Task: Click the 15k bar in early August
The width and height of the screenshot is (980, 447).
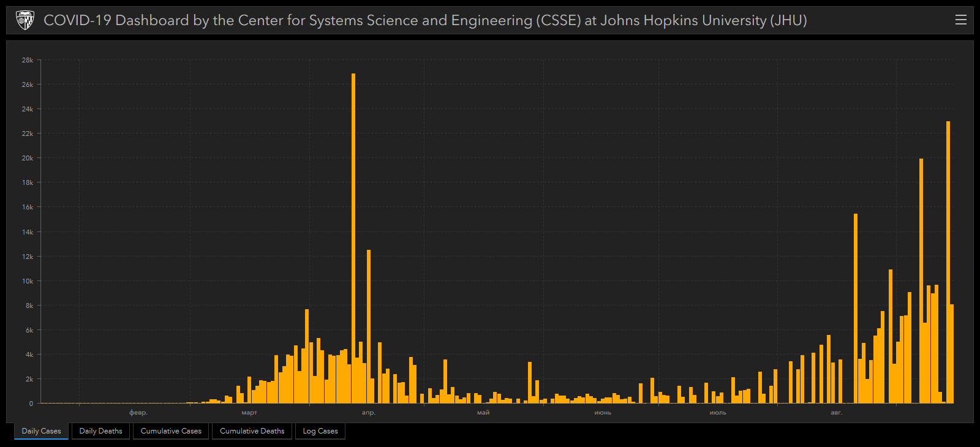Action: [x=856, y=308]
